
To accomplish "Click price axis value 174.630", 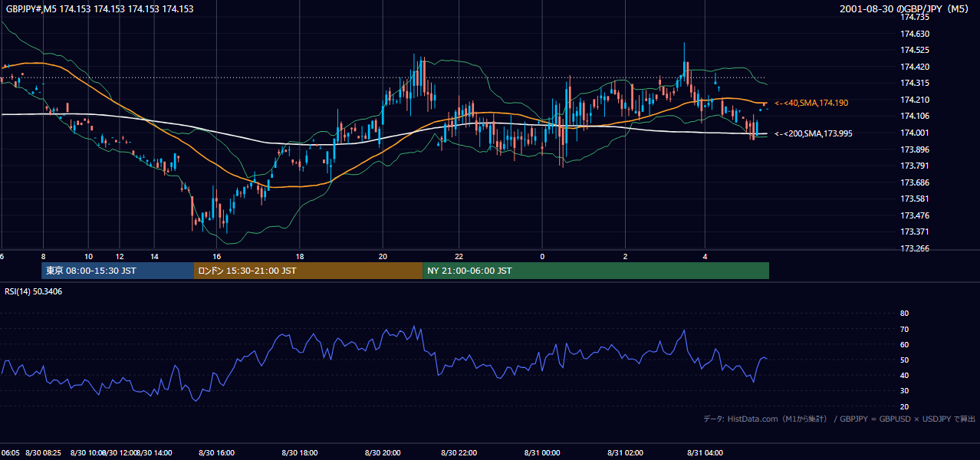I will click(x=915, y=34).
